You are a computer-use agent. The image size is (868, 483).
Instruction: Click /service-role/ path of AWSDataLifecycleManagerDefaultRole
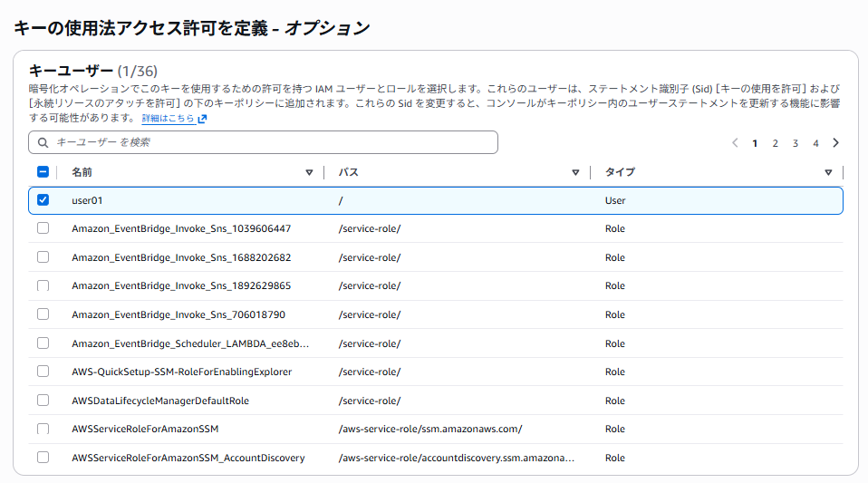tap(370, 401)
